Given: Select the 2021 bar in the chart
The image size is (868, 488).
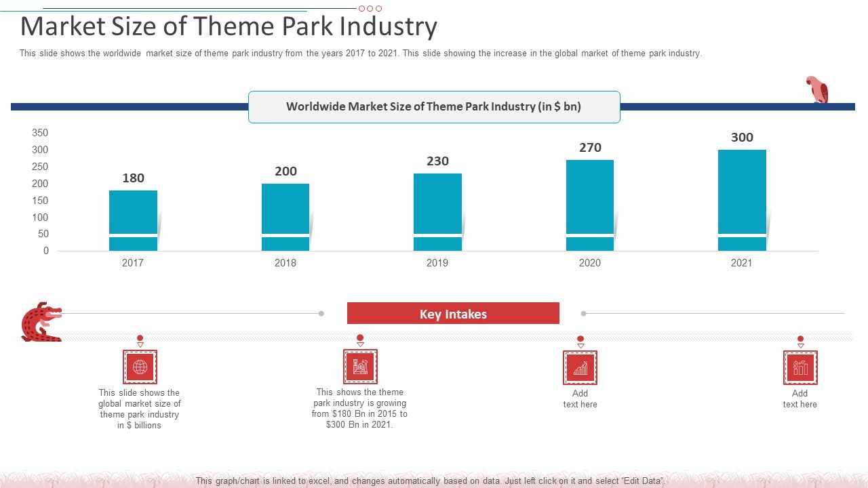Looking at the screenshot, I should click(x=742, y=200).
